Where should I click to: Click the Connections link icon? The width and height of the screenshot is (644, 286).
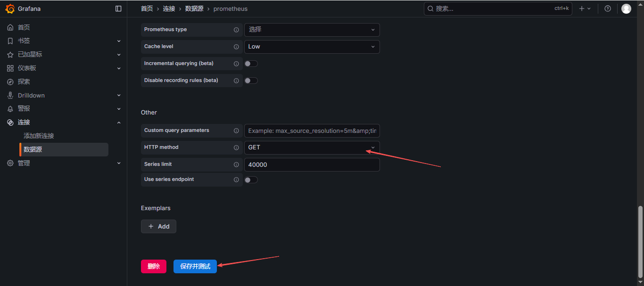tap(10, 122)
